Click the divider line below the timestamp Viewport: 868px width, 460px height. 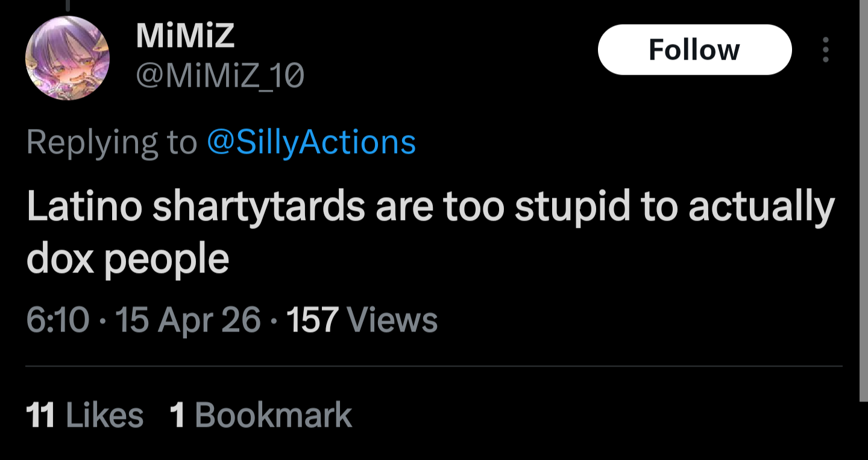(434, 366)
